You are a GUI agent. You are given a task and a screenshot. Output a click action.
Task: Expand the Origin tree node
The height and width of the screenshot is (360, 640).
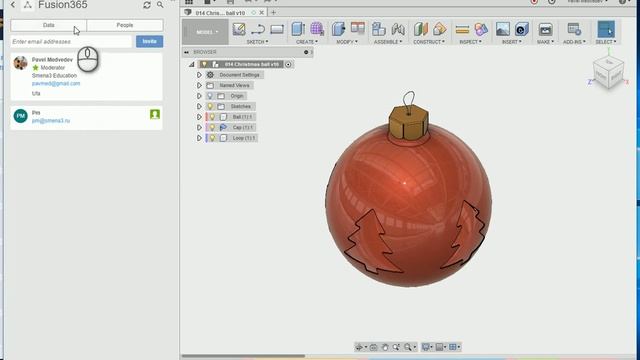pyautogui.click(x=199, y=96)
